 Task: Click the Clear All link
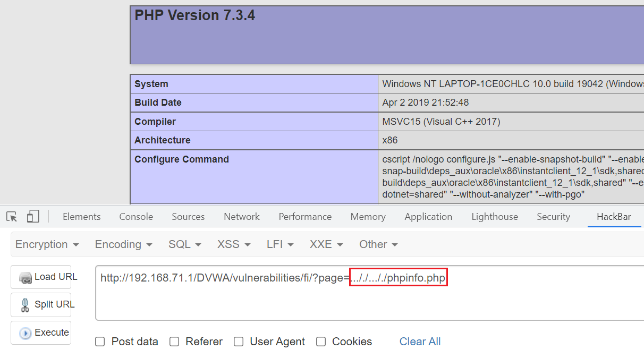pos(420,342)
